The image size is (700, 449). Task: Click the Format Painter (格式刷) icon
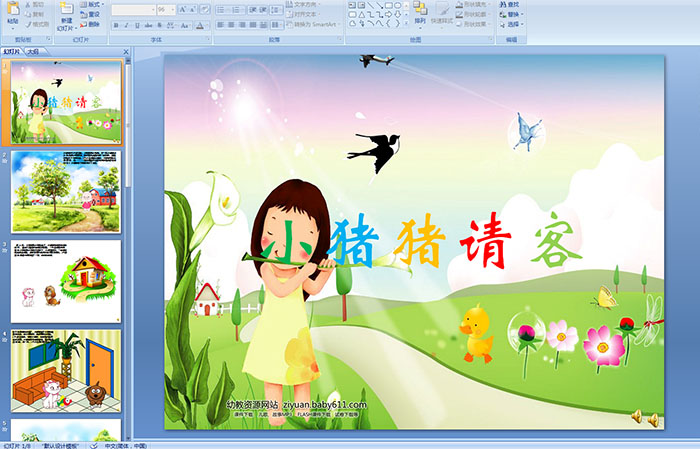point(35,24)
